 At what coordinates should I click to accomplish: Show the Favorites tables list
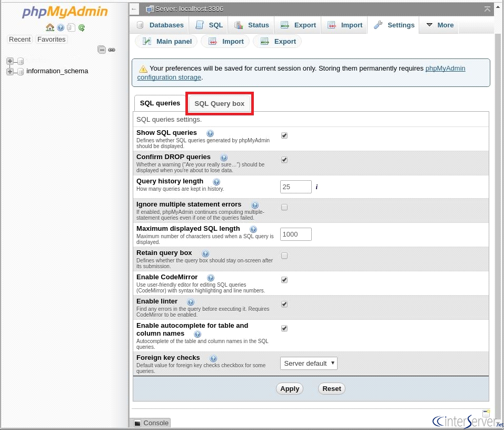pos(51,39)
